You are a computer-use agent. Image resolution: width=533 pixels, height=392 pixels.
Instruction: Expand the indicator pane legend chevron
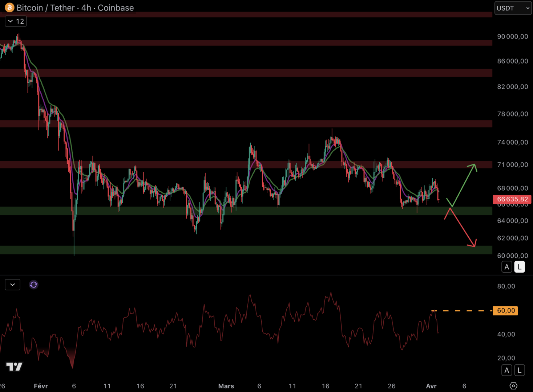[12, 285]
